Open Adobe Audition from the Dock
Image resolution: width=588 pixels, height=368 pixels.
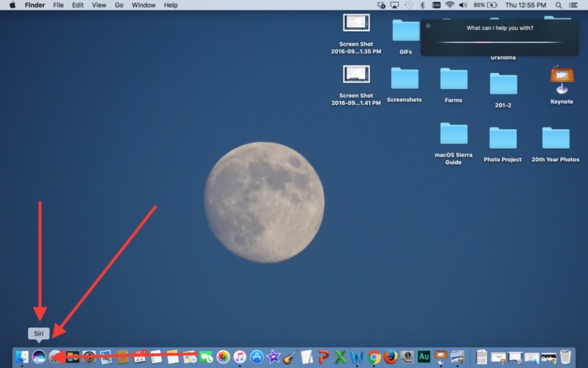[x=423, y=357]
